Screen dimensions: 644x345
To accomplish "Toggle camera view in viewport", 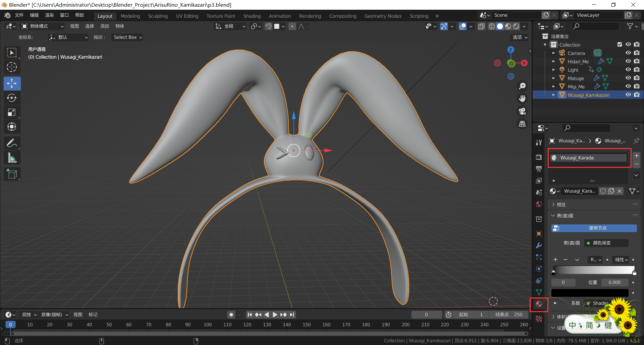I will (522, 111).
